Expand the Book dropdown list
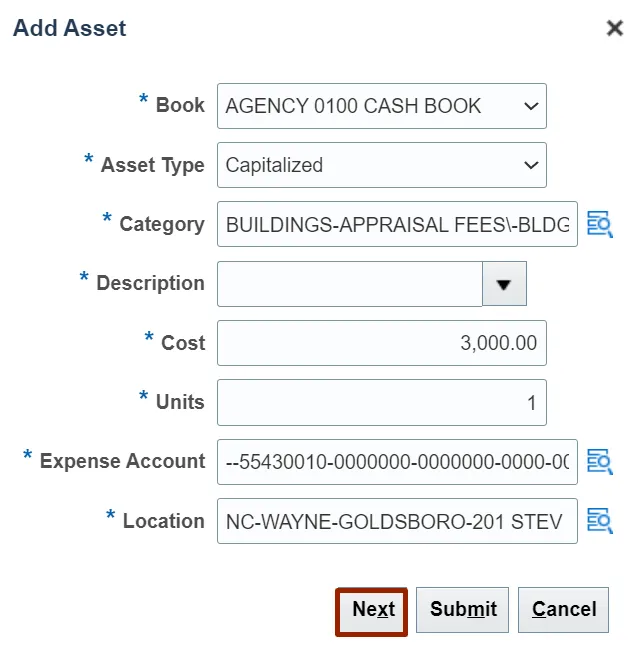 click(530, 106)
